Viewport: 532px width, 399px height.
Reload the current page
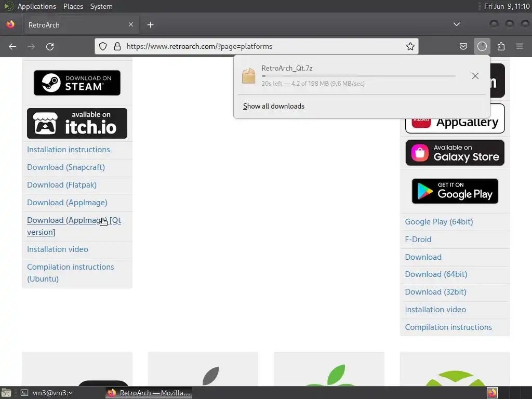tap(50, 46)
